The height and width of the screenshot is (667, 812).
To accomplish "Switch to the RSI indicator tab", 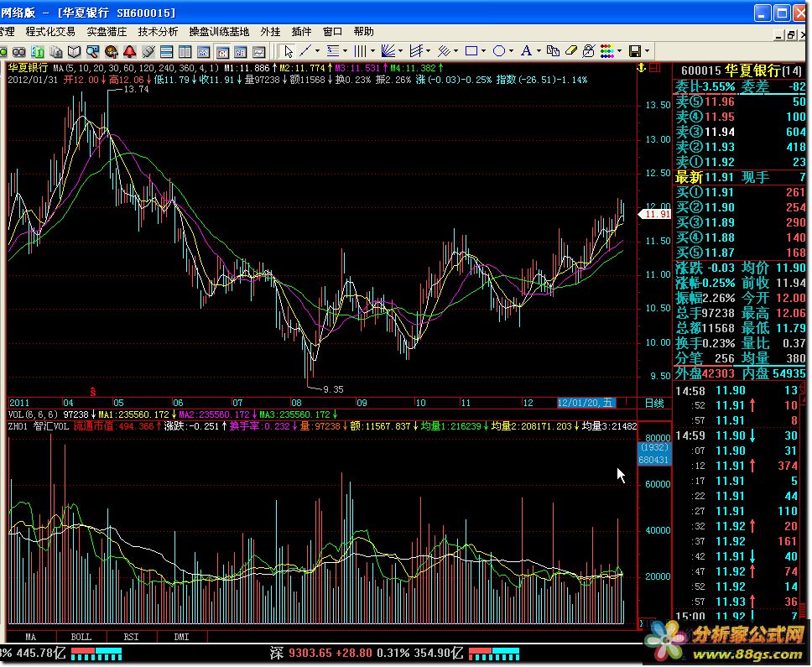I will tap(131, 637).
